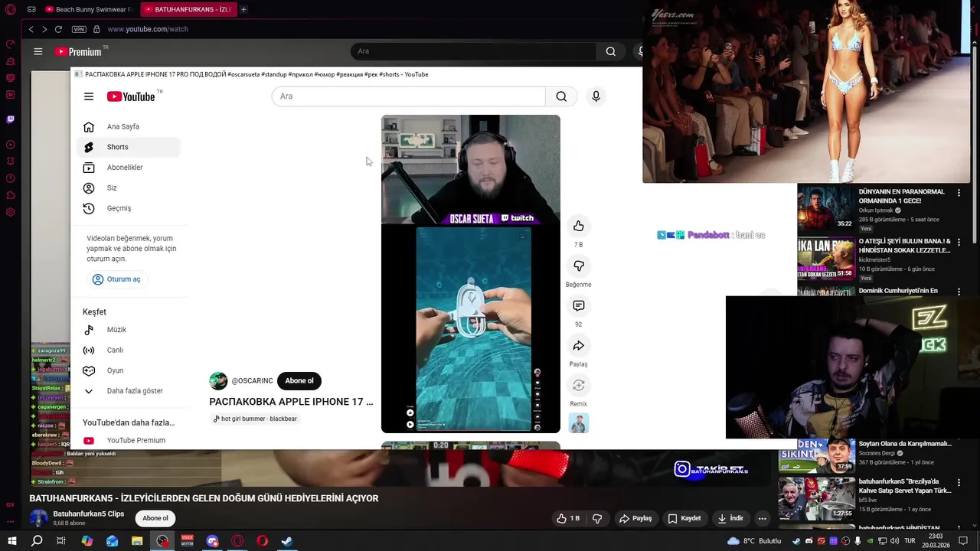Start voice search with microphone icon

(x=596, y=96)
